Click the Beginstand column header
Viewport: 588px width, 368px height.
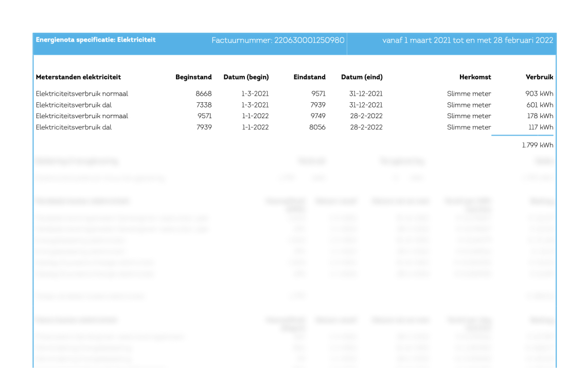(193, 77)
